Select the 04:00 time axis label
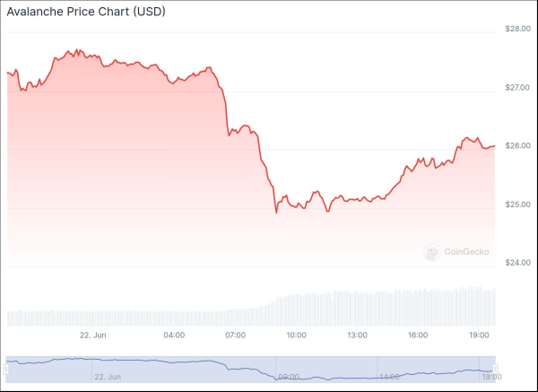The width and height of the screenshot is (538, 392). [174, 335]
